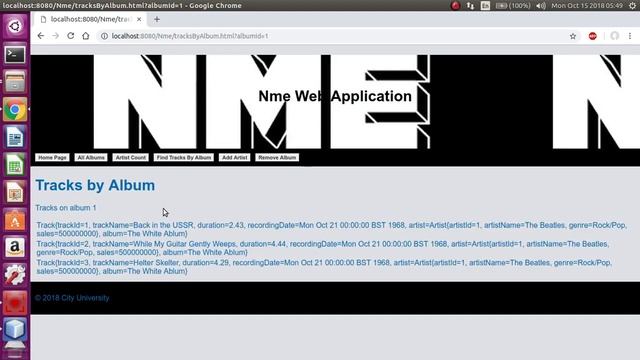The height and width of the screenshot is (360, 640).
Task: Show All Albums page
Action: 91,158
